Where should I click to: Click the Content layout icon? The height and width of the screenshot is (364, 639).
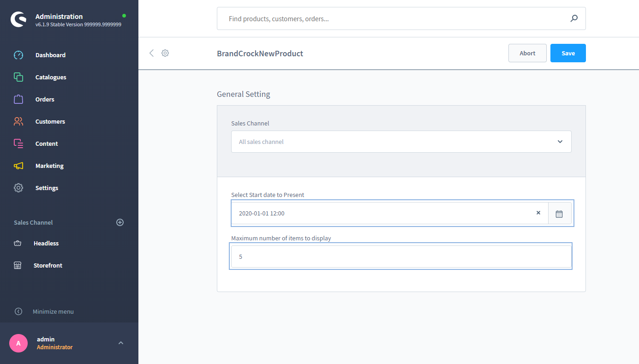[18, 143]
